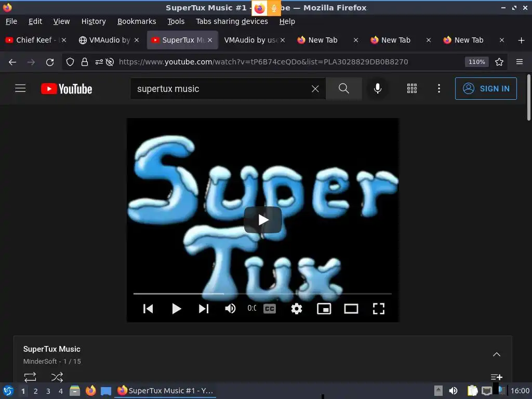Launch Firefox from taskbar launcher
The image size is (532, 399).
tap(90, 391)
